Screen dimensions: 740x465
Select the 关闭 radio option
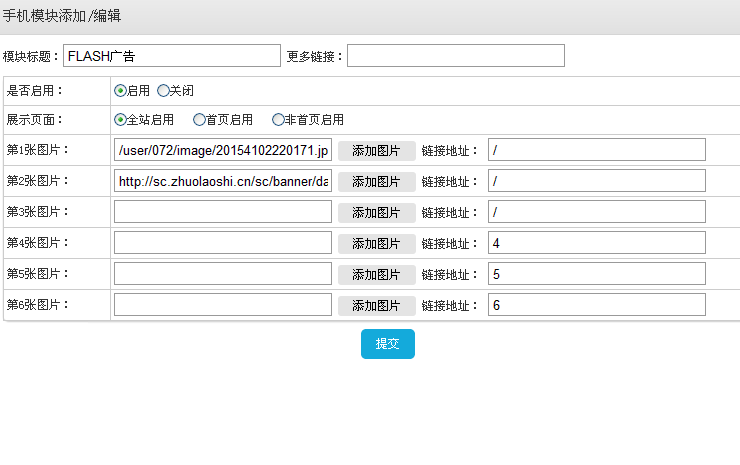pyautogui.click(x=163, y=91)
